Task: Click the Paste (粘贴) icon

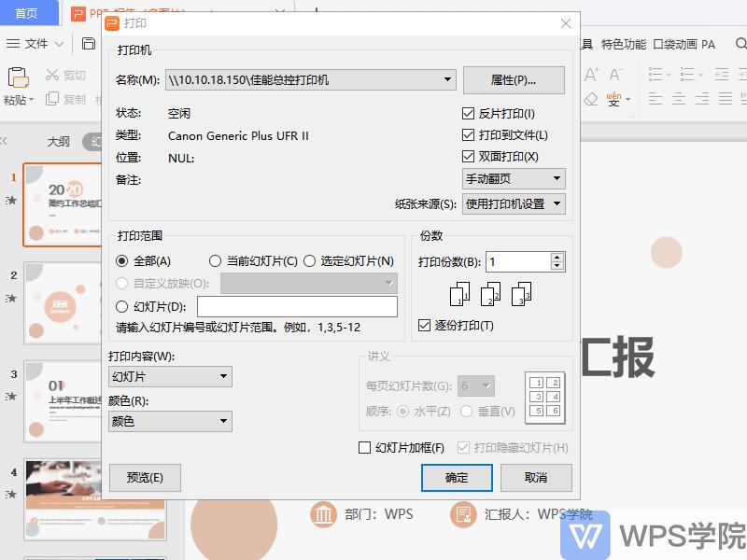Action: coord(17,79)
